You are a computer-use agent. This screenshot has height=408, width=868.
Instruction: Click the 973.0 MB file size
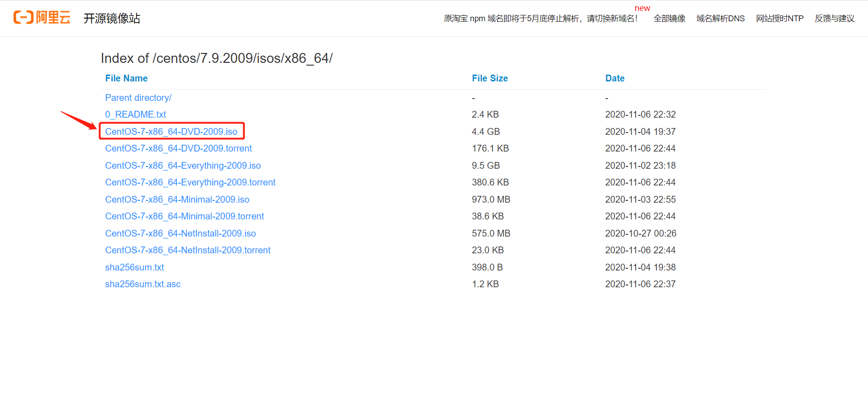pyautogui.click(x=491, y=199)
